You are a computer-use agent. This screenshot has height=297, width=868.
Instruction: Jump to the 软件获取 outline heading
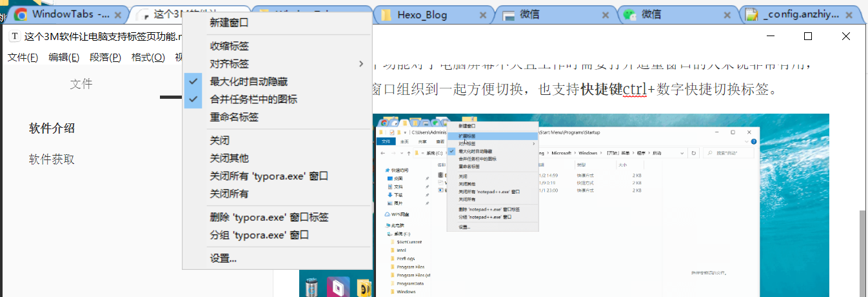(x=52, y=159)
